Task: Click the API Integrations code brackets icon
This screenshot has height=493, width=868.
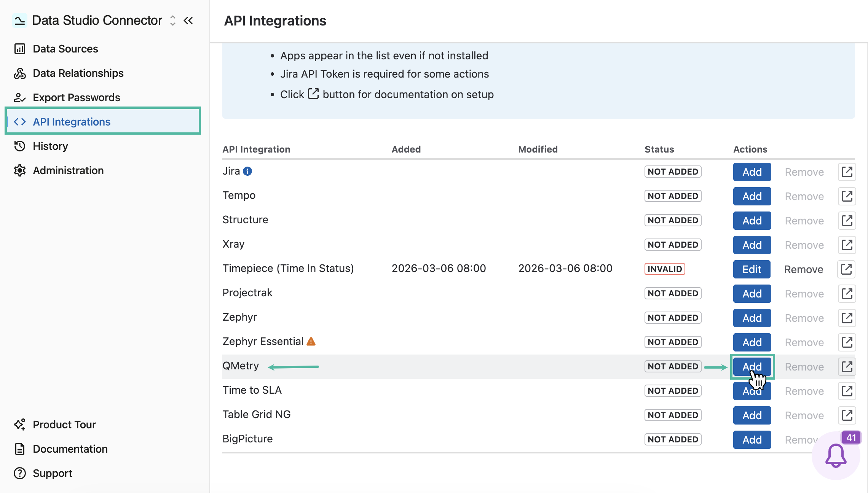Action: (20, 122)
